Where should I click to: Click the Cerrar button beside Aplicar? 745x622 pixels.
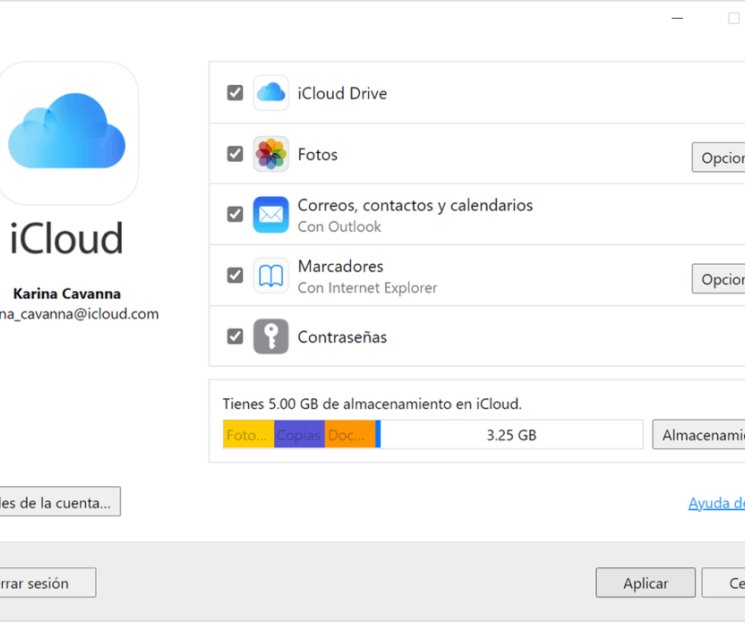(x=724, y=583)
